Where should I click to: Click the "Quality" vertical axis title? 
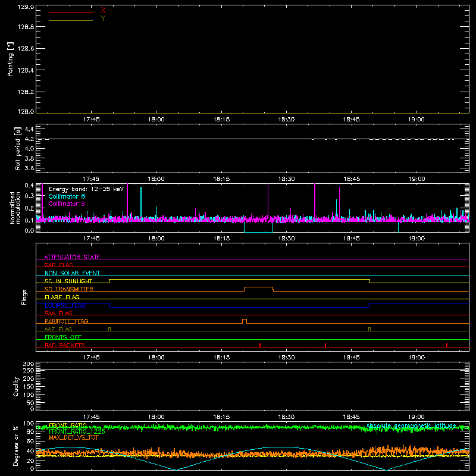[x=16, y=386]
